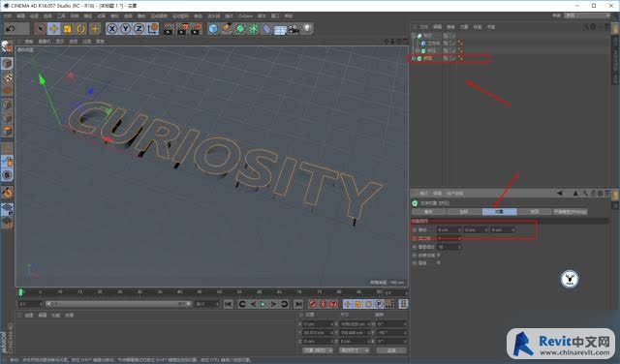Open the coordinate mode dropdown below position fields
The width and height of the screenshot is (620, 364).
(x=318, y=350)
